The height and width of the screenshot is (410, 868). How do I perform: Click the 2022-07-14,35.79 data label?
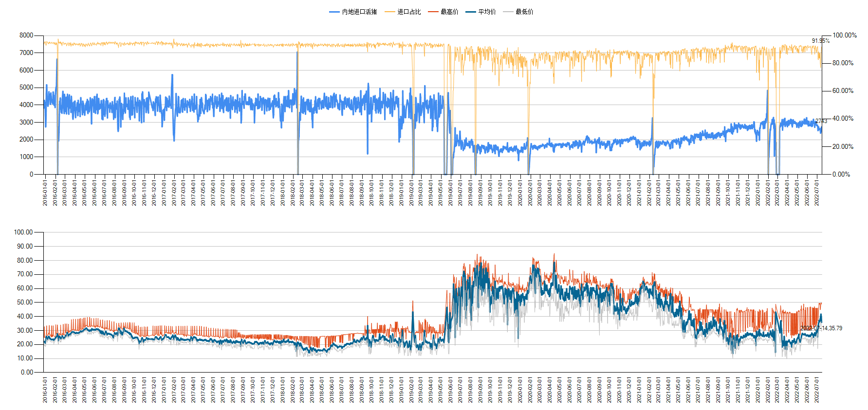(821, 328)
